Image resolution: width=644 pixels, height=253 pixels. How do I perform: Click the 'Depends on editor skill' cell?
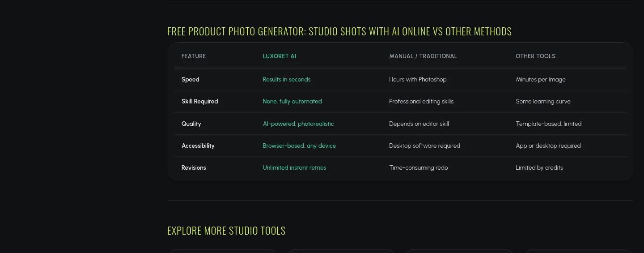tap(419, 124)
